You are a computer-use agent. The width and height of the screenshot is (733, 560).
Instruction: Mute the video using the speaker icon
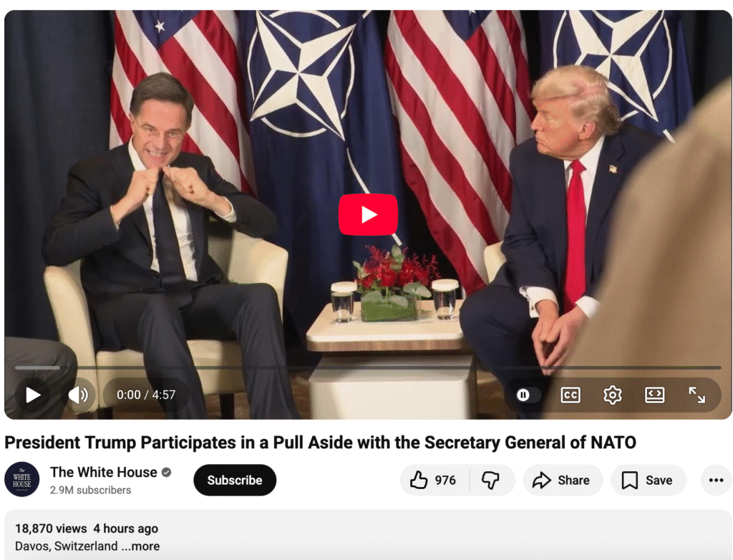point(78,395)
